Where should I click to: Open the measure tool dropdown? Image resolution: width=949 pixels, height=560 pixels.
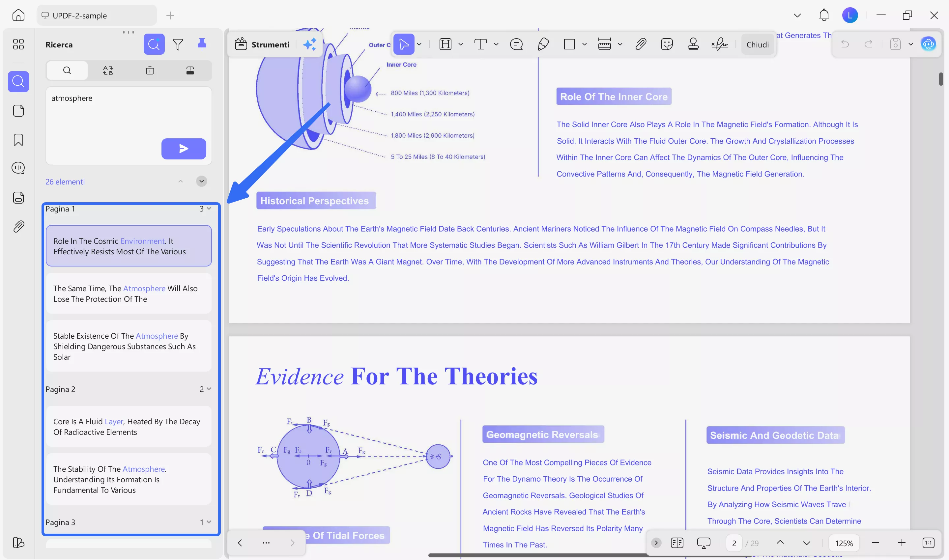tap(619, 44)
